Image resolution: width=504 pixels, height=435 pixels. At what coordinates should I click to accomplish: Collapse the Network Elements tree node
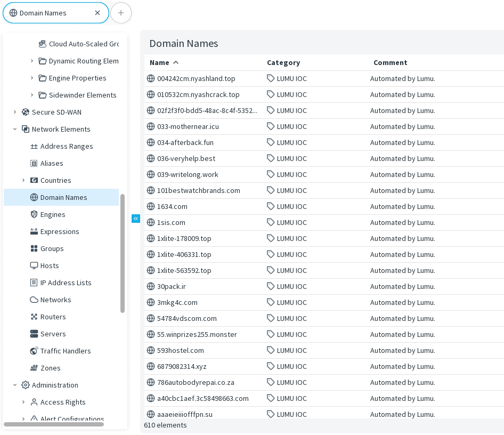[15, 129]
